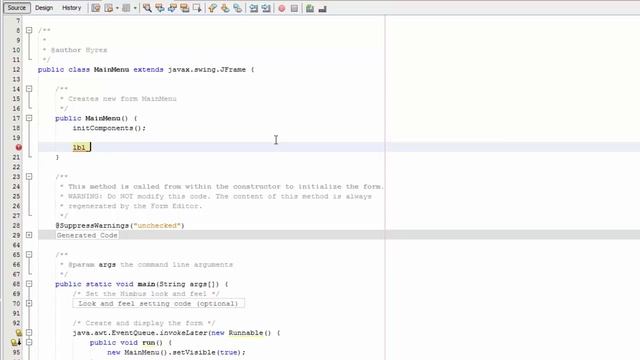
Task: Click line number 69 in the gutter
Action: tap(16, 293)
